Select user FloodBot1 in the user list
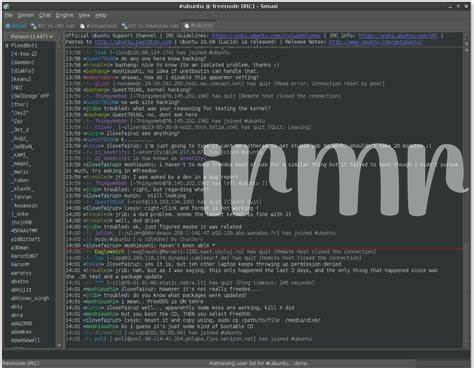The width and height of the screenshot is (474, 368). (x=24, y=45)
